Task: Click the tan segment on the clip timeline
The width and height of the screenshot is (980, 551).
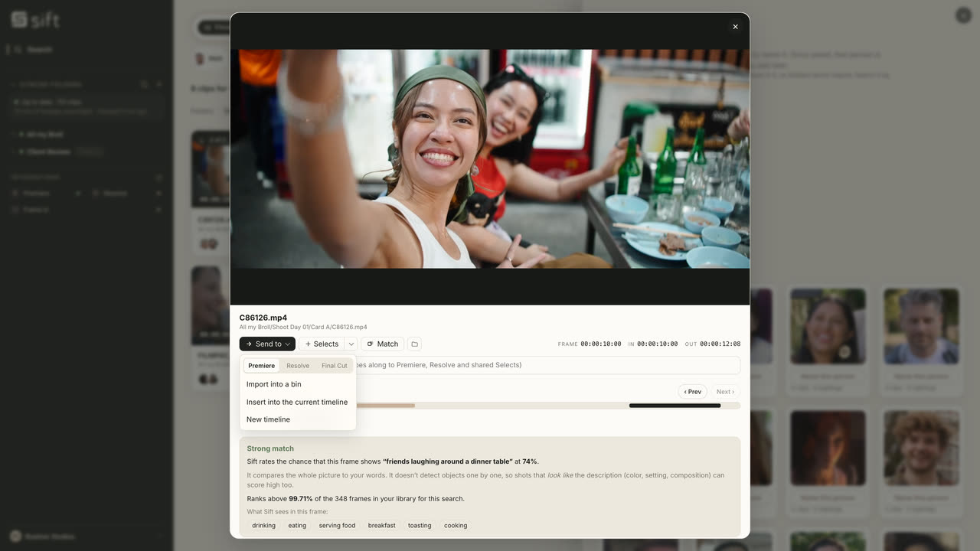Action: pos(385,406)
